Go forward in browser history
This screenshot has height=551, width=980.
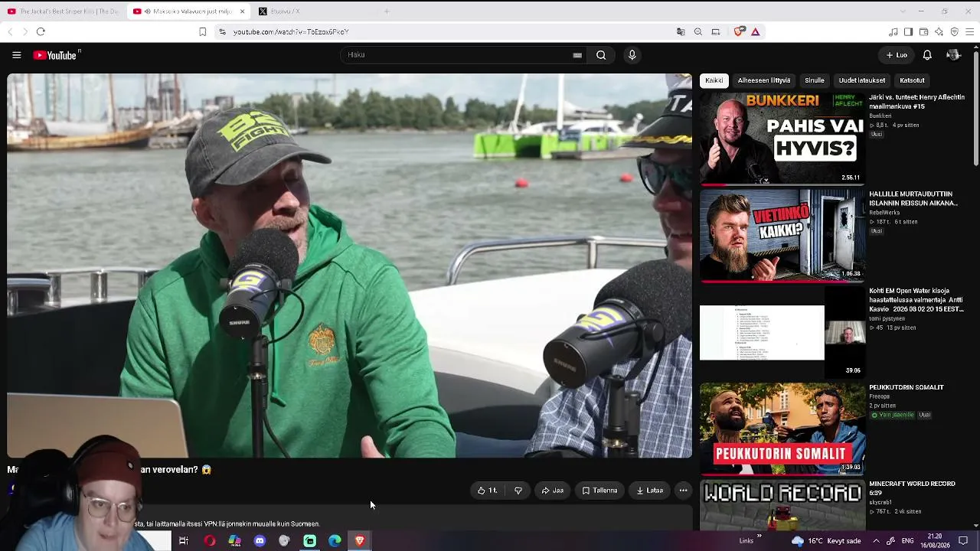[x=25, y=31]
